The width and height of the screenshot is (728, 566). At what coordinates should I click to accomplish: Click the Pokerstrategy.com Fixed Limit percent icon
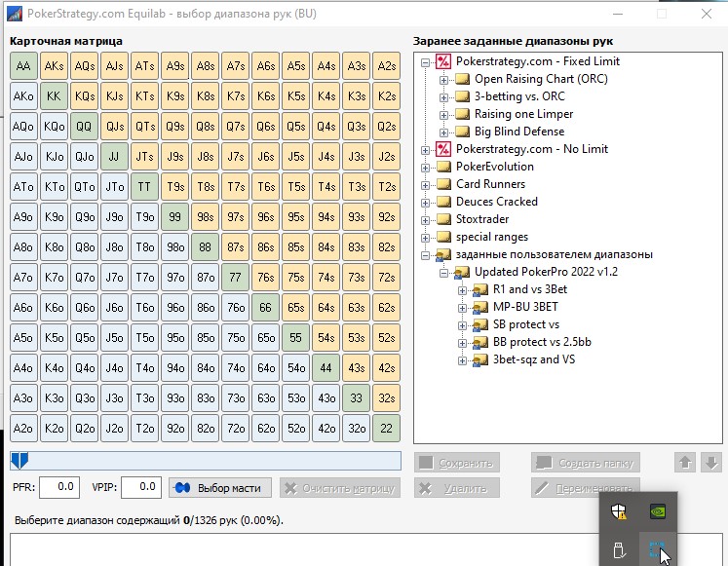point(443,61)
